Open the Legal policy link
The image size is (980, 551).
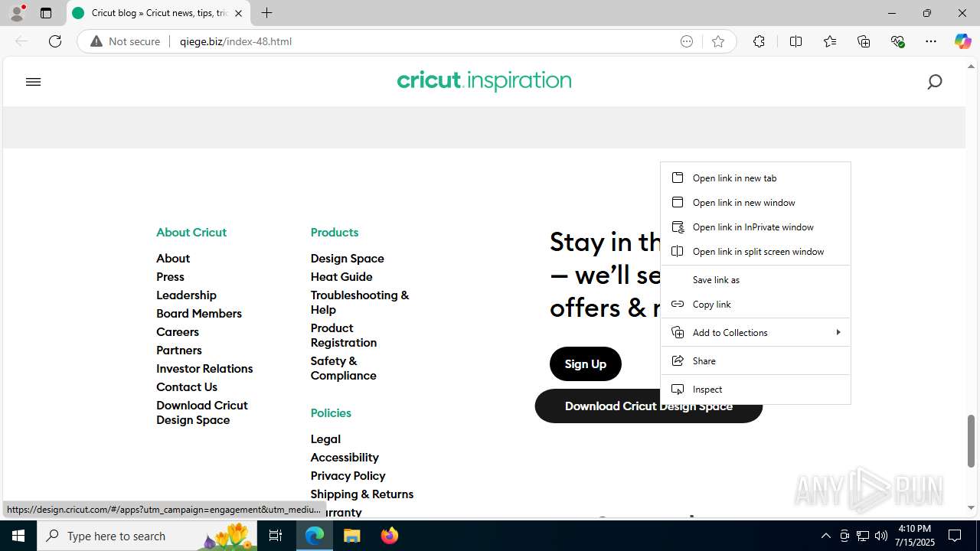pos(325,439)
